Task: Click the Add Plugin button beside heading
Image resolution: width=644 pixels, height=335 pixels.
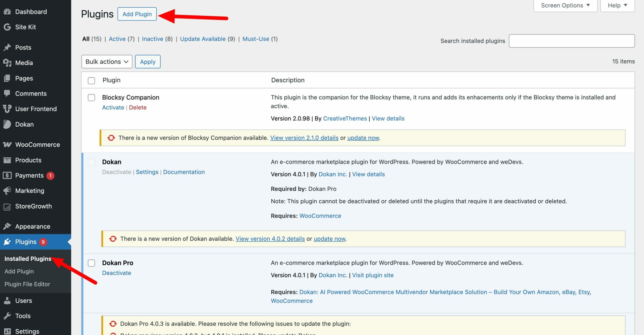Action: tap(137, 14)
